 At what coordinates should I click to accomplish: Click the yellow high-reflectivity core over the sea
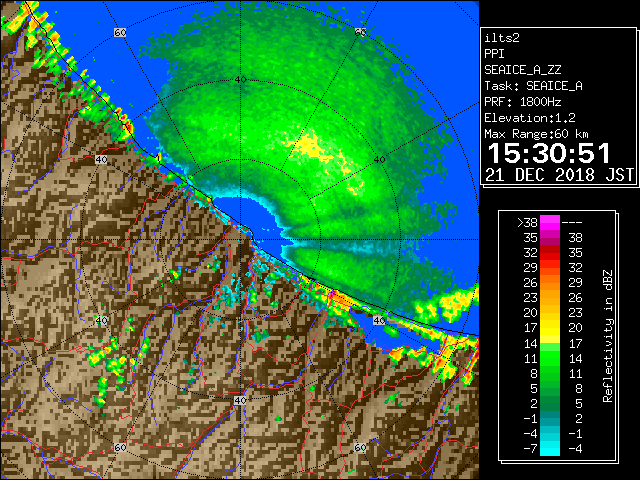[x=313, y=147]
